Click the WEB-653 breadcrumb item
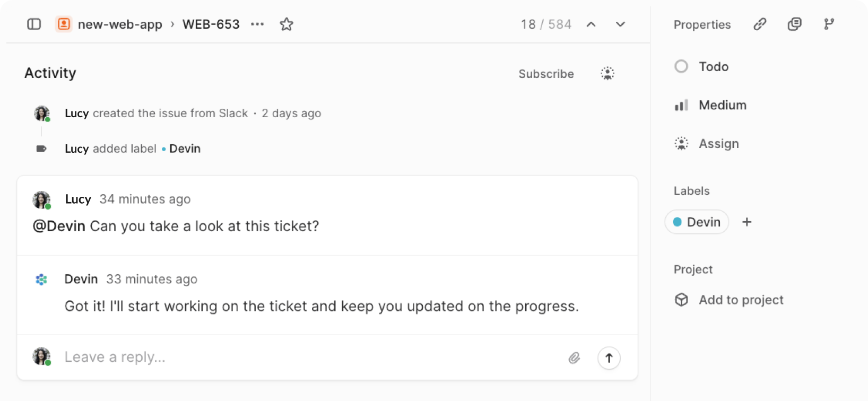The image size is (868, 401). [x=211, y=24]
